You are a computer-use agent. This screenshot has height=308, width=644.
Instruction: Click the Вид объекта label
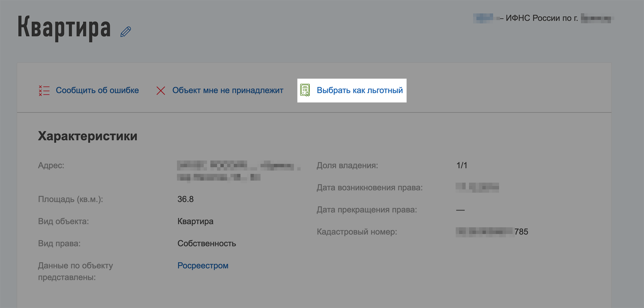coord(63,221)
